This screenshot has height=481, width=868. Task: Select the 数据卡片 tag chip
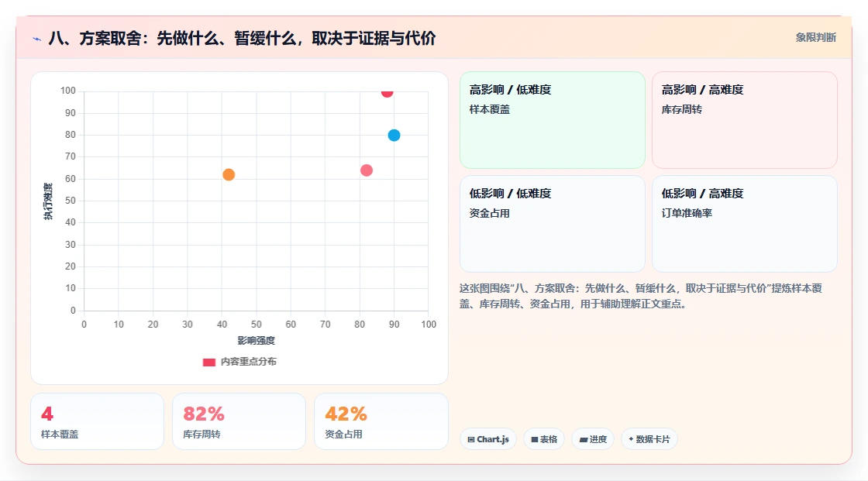(x=649, y=439)
